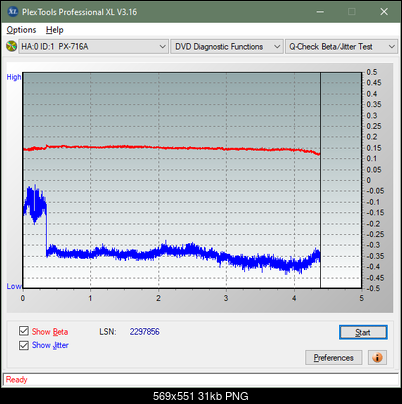This screenshot has height=404, width=402.
Task: Open the orange info button
Action: point(377,358)
